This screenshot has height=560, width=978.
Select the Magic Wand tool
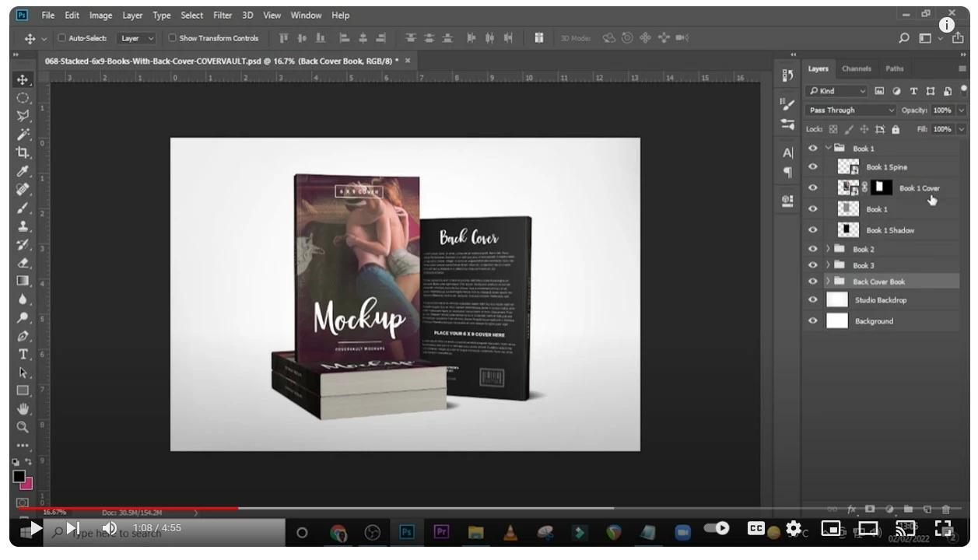pyautogui.click(x=23, y=135)
